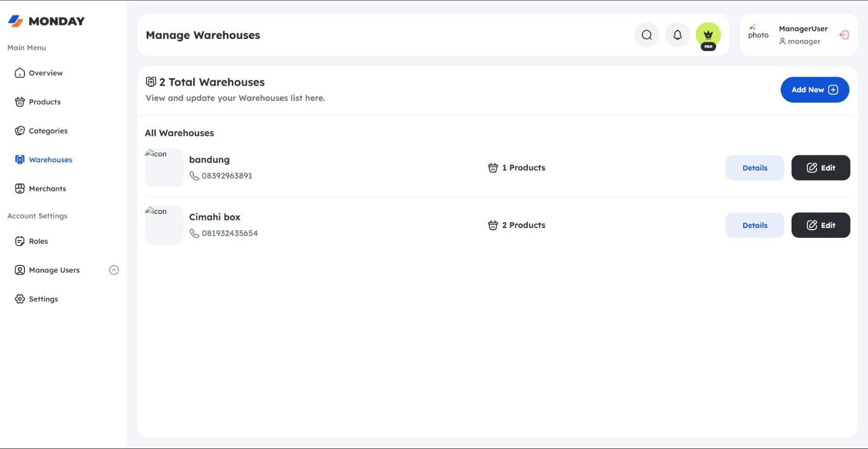Edit the bandung warehouse
This screenshot has height=449, width=868.
click(821, 168)
